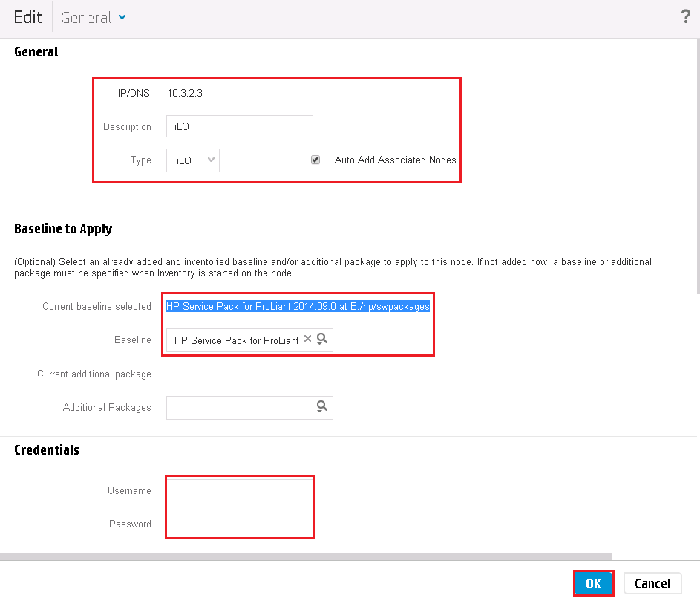
Task: Click the Username input field
Action: (x=239, y=490)
